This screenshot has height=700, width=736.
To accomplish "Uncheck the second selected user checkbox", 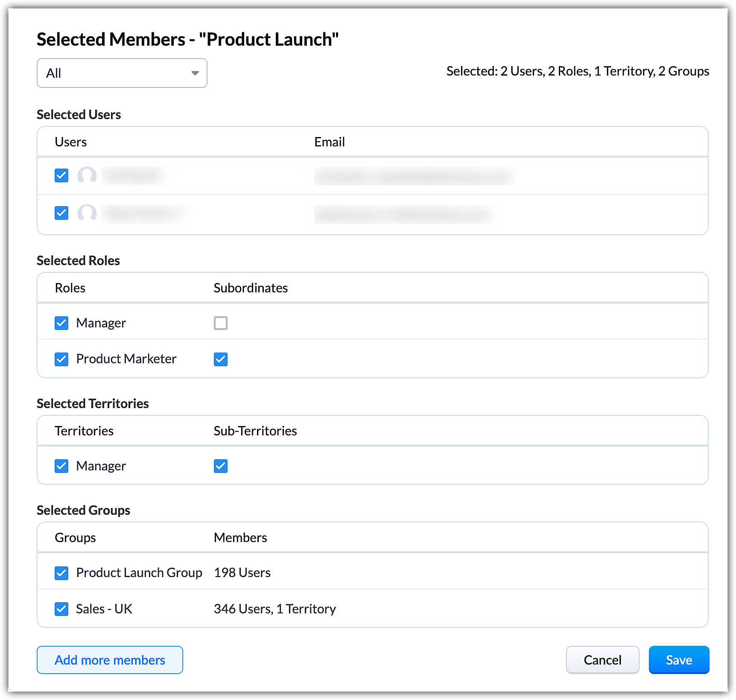I will 61,213.
